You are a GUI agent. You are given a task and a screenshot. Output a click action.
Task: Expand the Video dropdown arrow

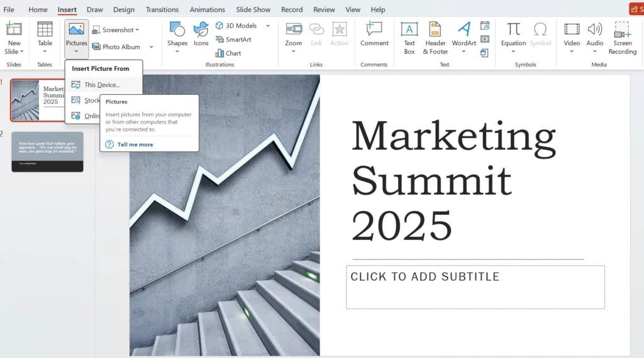pyautogui.click(x=571, y=52)
